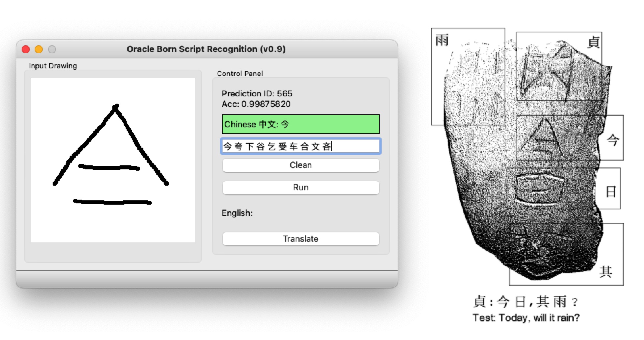644x340 pixels.
Task: Click the Clean button
Action: [300, 165]
